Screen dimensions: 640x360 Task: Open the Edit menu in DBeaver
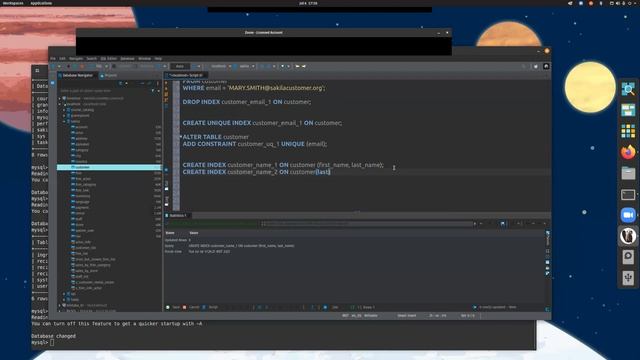point(62,59)
